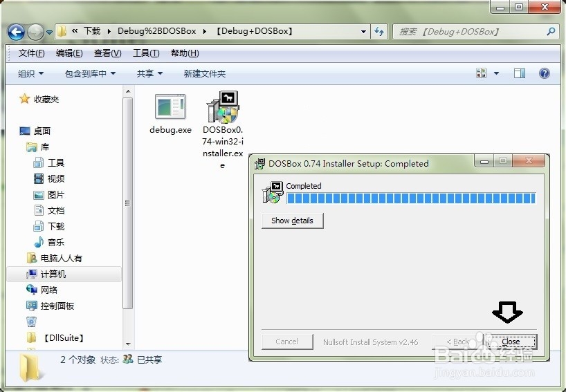The height and width of the screenshot is (392, 566).
Task: Click the folder icon in the address bar
Action: click(62, 31)
